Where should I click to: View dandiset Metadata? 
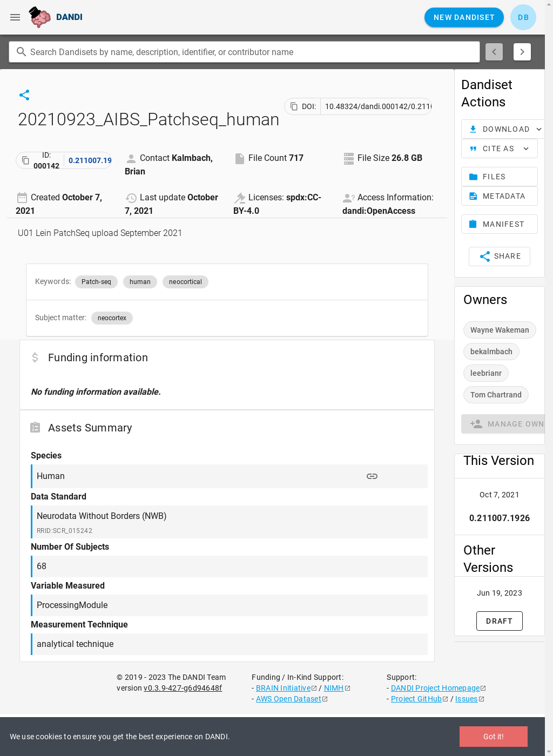(500, 196)
